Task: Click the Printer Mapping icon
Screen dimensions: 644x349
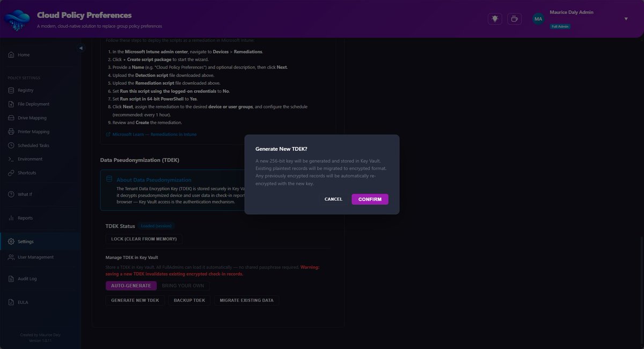Action: pyautogui.click(x=11, y=132)
